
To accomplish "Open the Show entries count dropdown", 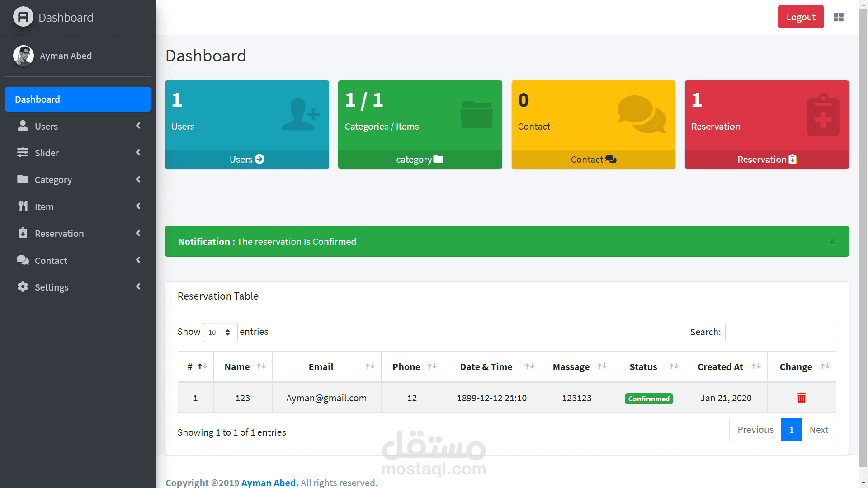I will click(x=220, y=332).
